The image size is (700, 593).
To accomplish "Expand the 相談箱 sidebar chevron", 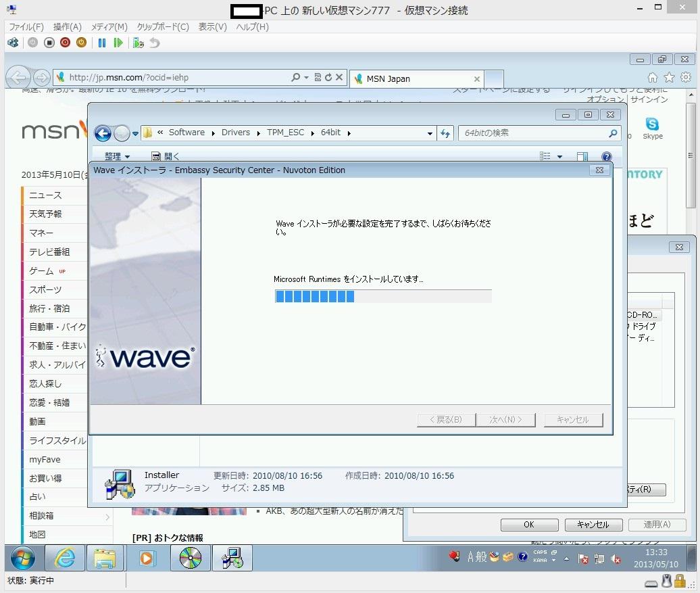I will (x=107, y=517).
